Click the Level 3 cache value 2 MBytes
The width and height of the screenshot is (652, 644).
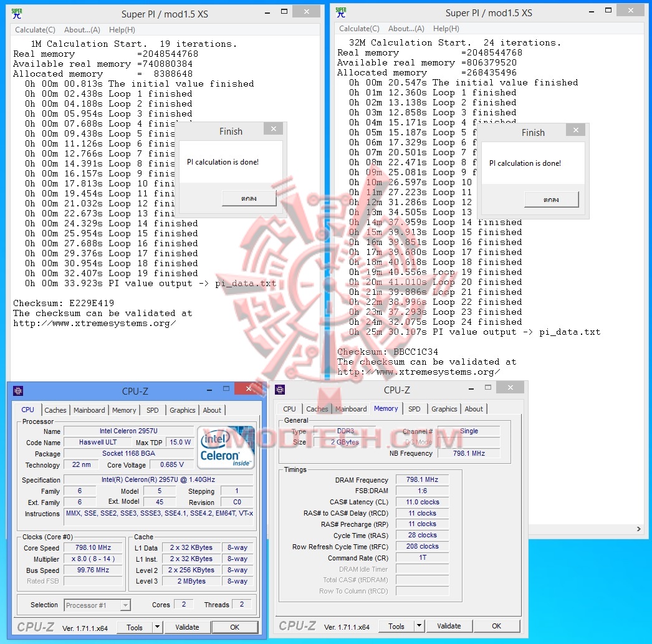(x=191, y=581)
